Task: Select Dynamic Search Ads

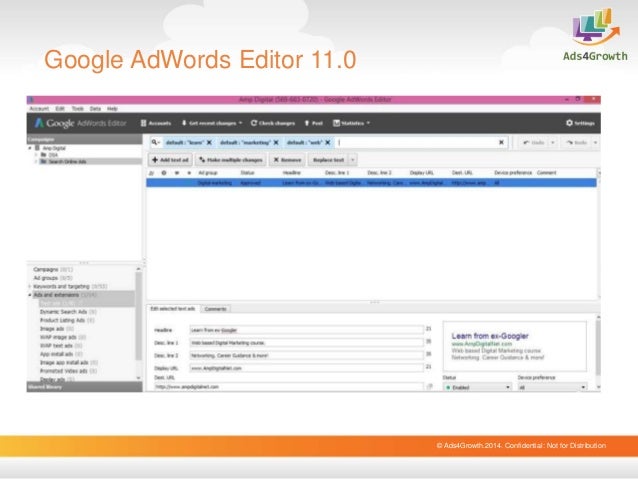Action: tap(68, 312)
